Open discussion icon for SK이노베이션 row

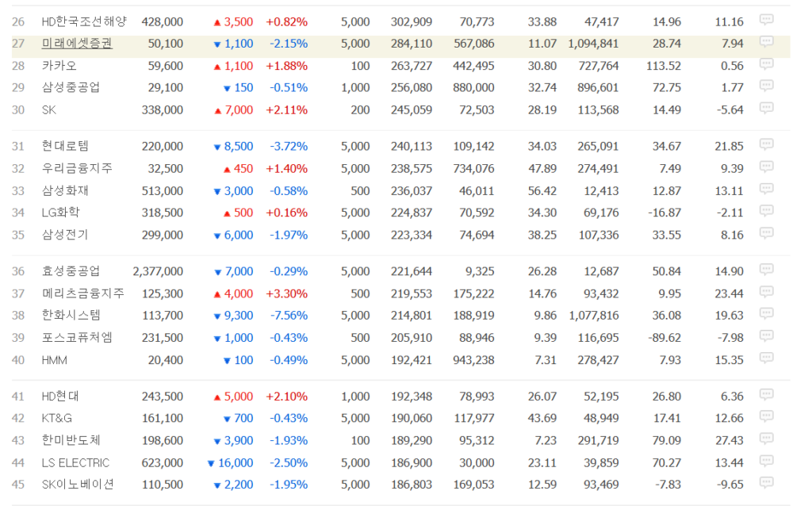tap(766, 481)
